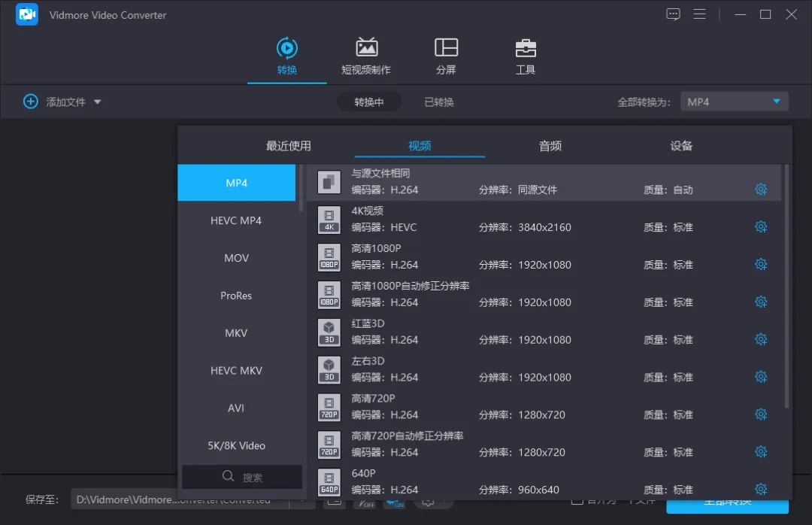Viewport: 812px width, 525px height.
Task: Open gear for 高清1080P自动修正分辨率 preset
Action: pyautogui.click(x=760, y=302)
